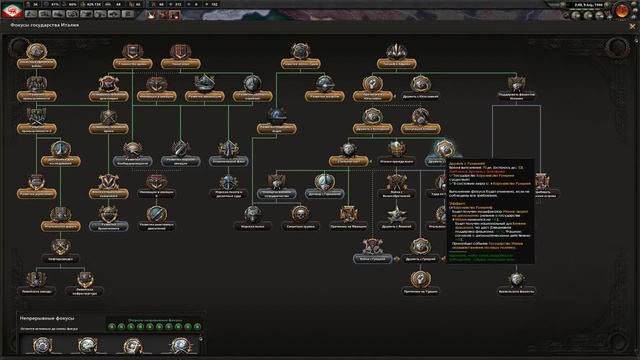Select the Притязания на Турцию focus
The width and height of the screenshot is (640, 360).
pyautogui.click(x=420, y=284)
